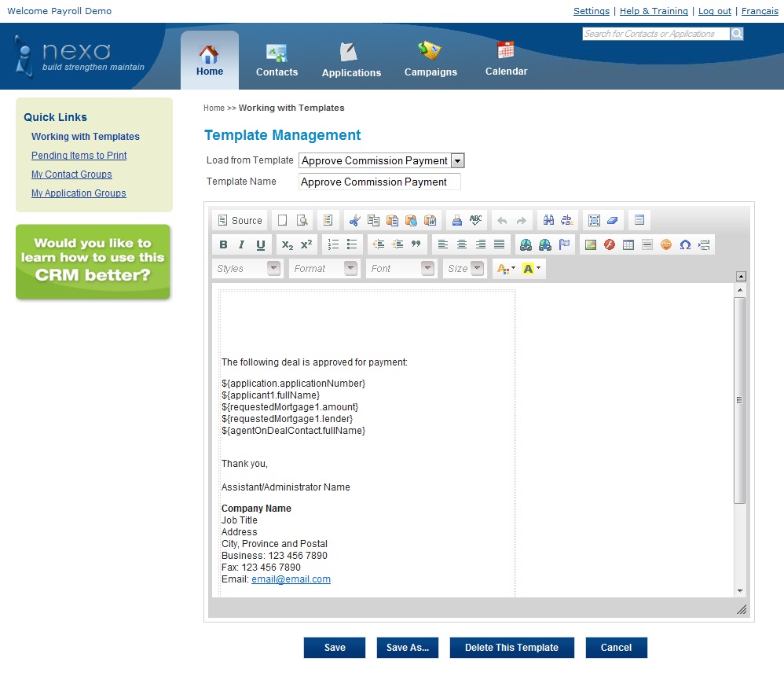The width and height of the screenshot is (784, 676).
Task: Click the New Page icon
Action: [x=283, y=220]
